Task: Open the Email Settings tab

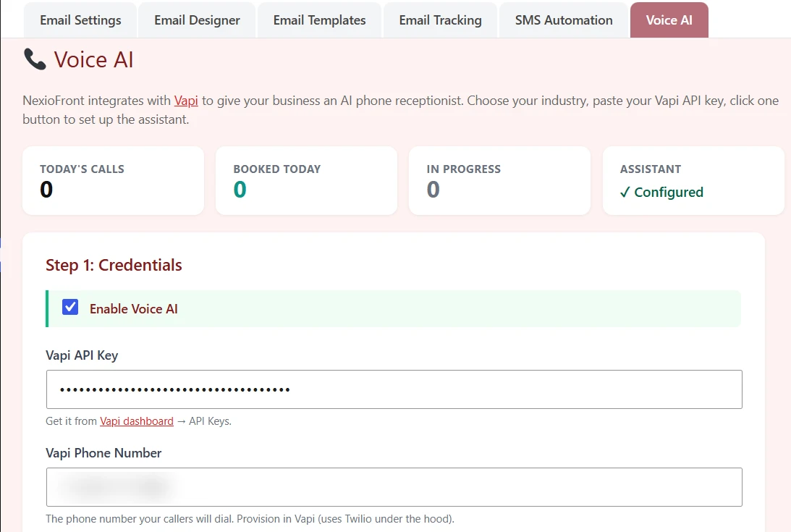Action: (80, 20)
